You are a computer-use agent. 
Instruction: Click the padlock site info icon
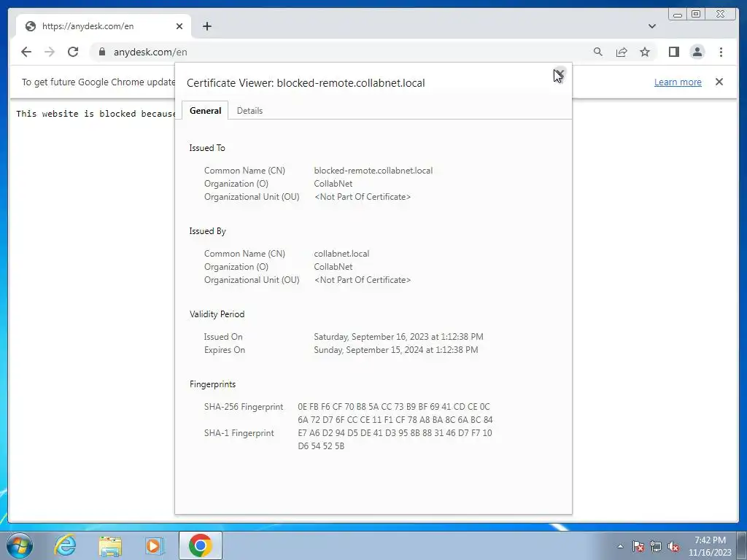101,52
